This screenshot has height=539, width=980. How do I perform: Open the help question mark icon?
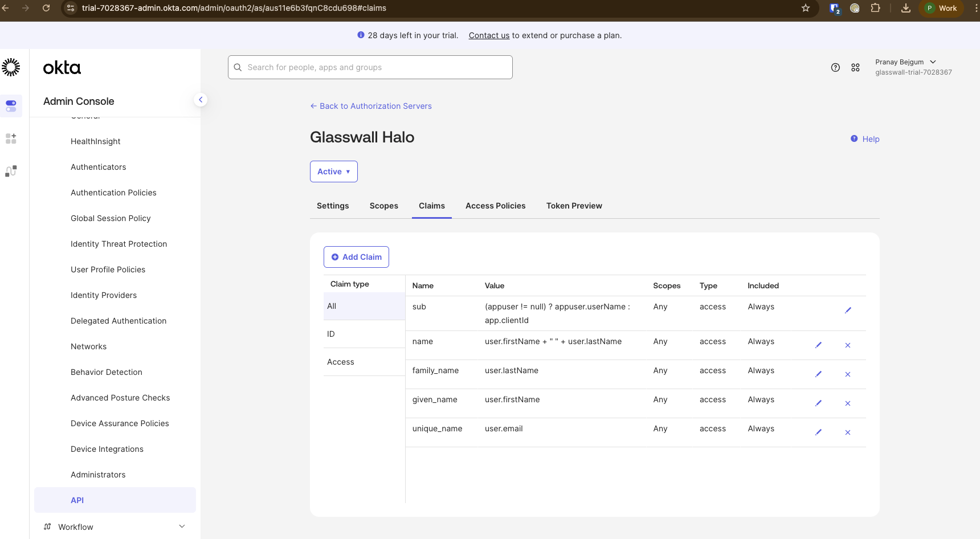(x=836, y=67)
